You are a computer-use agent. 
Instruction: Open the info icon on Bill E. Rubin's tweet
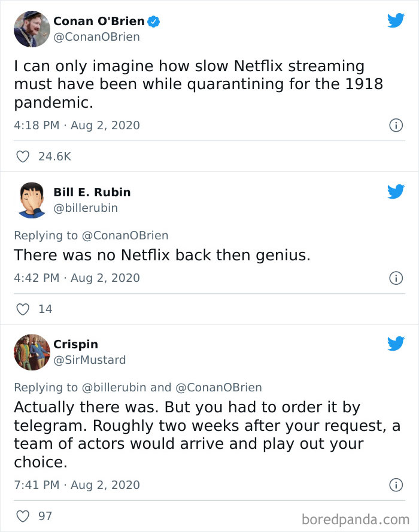click(396, 278)
